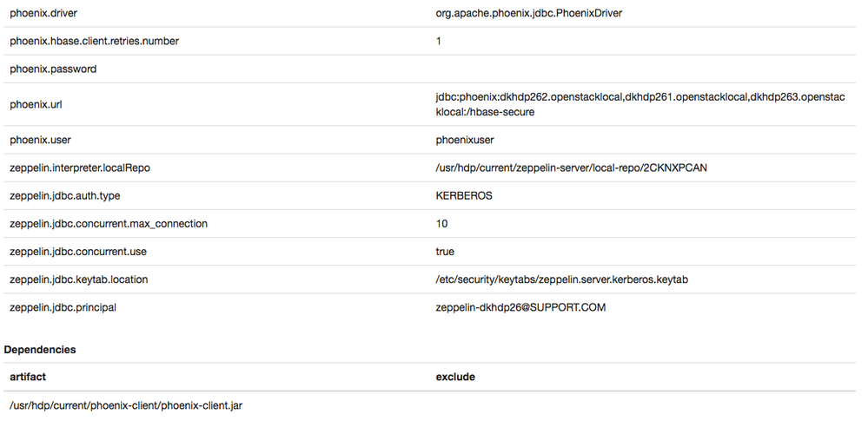This screenshot has height=447, width=868.
Task: Click the artifact column header
Action: pyautogui.click(x=28, y=377)
